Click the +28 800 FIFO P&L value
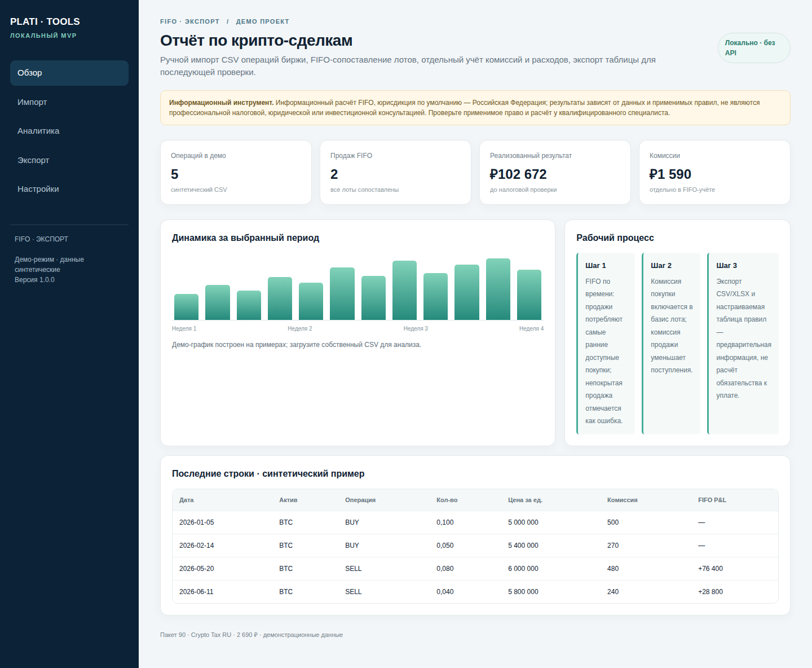Screen dimensions: 812x668 (x=710, y=592)
